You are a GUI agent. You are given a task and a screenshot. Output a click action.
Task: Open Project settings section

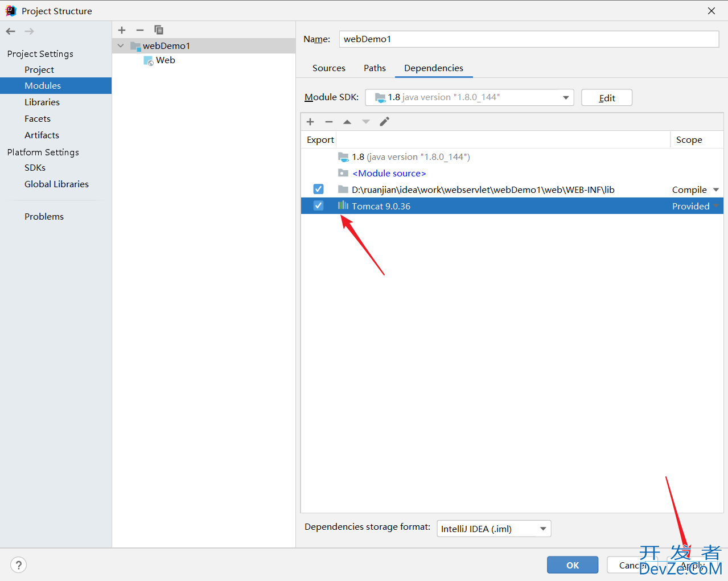[39, 69]
